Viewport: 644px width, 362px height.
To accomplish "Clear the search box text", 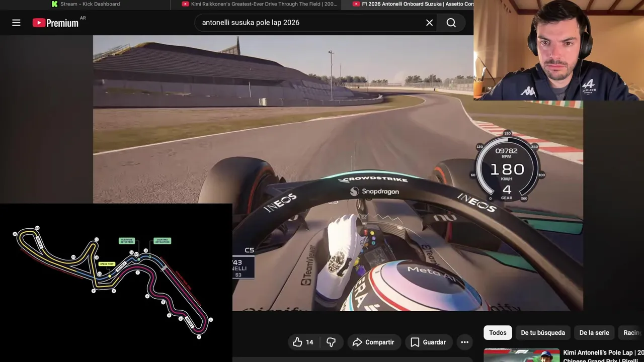I will 429,23.
